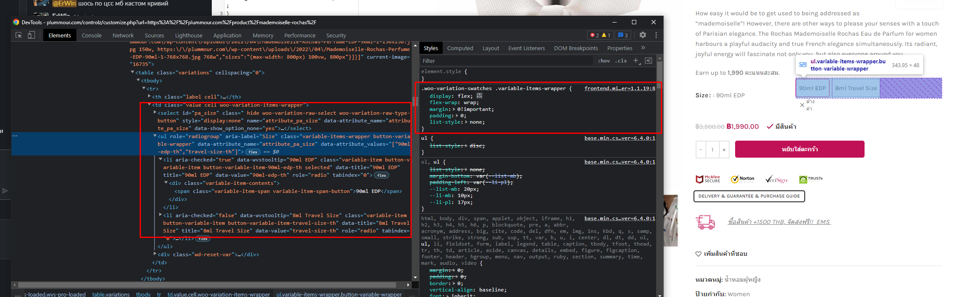Click the flex badge on the 90ml EDP li node
This screenshot has height=297, width=980.
(382, 175)
